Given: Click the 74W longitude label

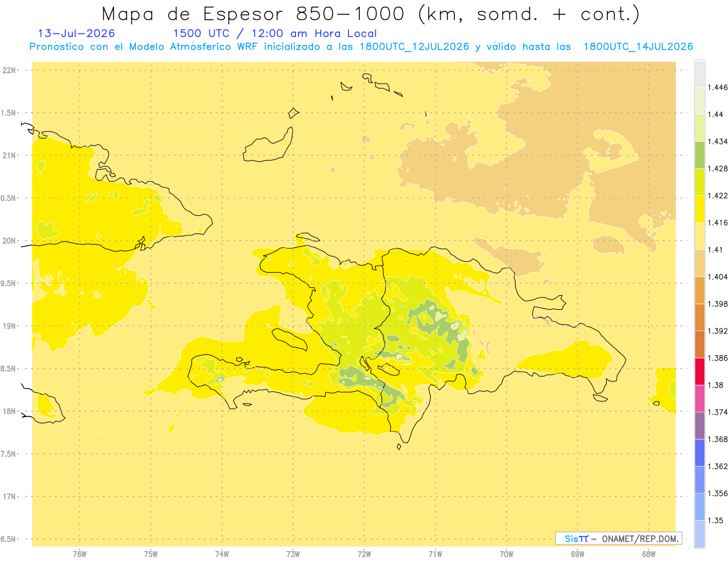Looking at the screenshot, I should pos(222,554).
